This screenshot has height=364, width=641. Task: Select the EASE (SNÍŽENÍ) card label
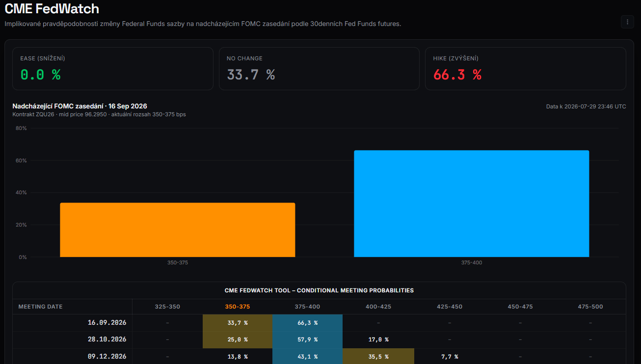click(x=43, y=58)
